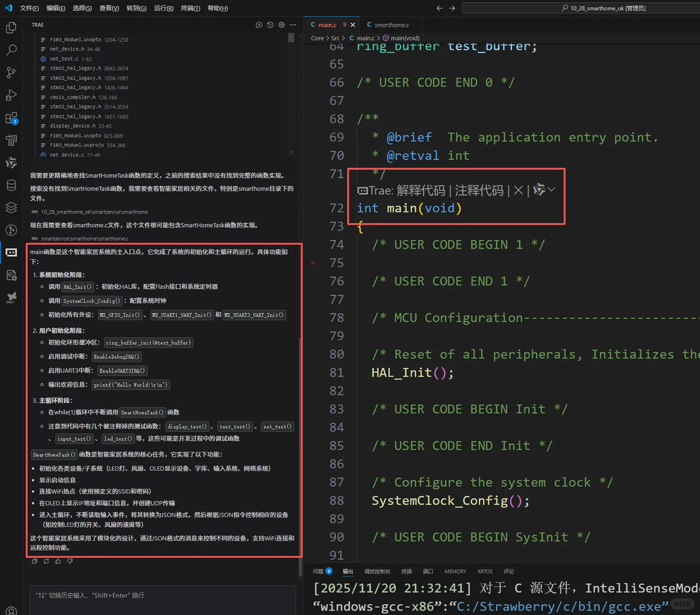Open the Explorer view in activity bar
700x615 pixels.
click(x=11, y=27)
